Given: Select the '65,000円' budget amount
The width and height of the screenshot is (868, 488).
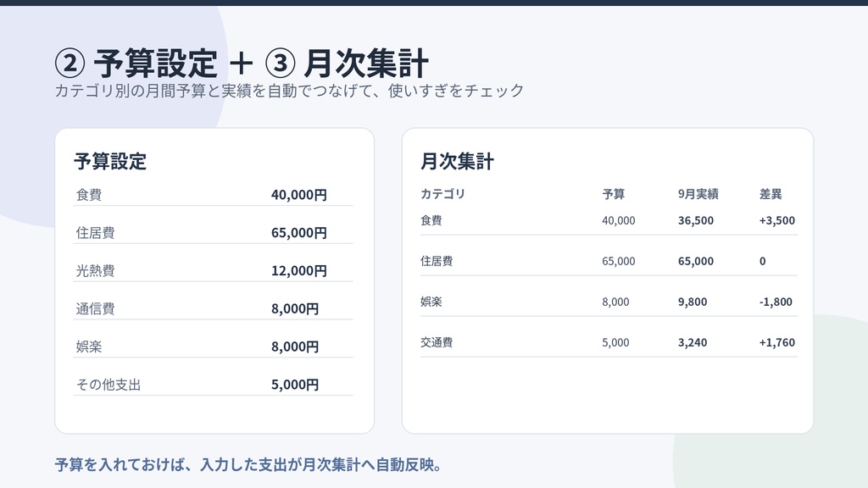Looking at the screenshot, I should 299,233.
